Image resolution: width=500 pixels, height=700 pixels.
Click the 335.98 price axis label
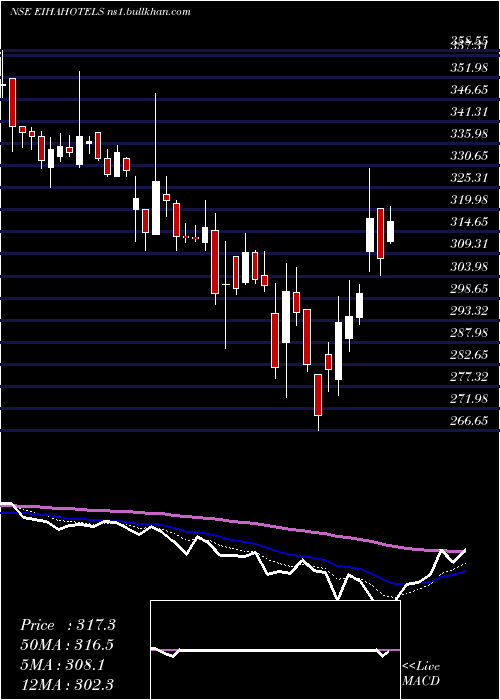click(469, 134)
